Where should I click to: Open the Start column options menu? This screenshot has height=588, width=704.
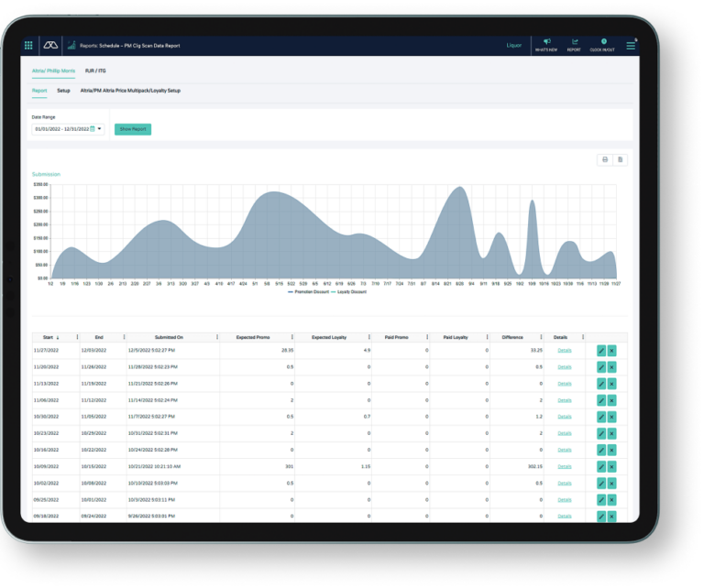click(x=76, y=337)
